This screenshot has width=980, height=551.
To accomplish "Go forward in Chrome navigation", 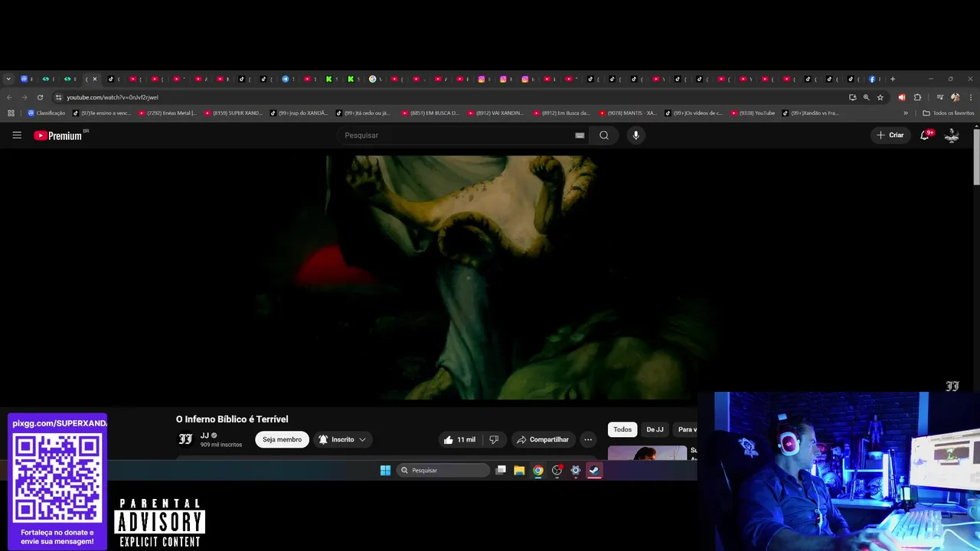I will (24, 97).
